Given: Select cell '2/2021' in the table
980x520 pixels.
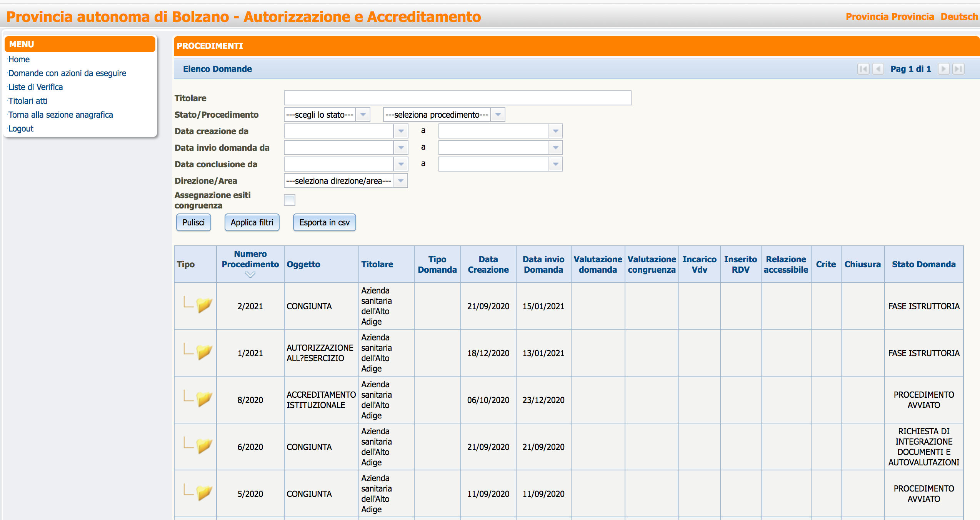Looking at the screenshot, I should click(250, 306).
